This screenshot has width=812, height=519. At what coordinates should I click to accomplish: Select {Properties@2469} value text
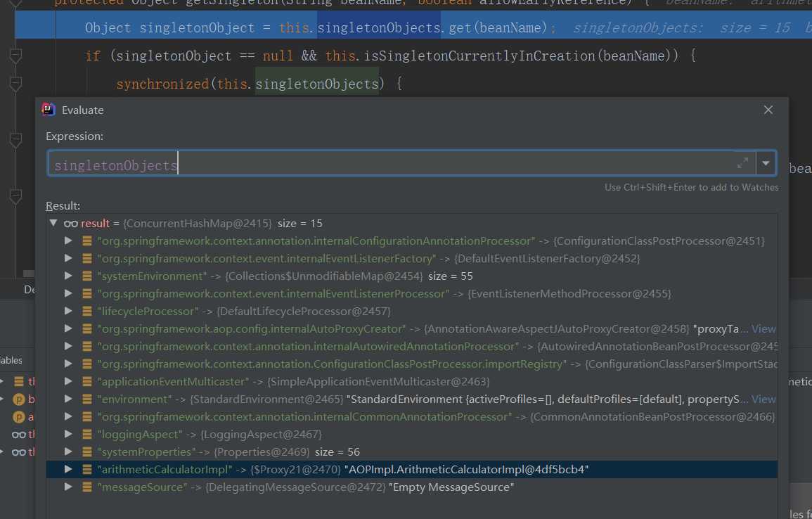[262, 452]
